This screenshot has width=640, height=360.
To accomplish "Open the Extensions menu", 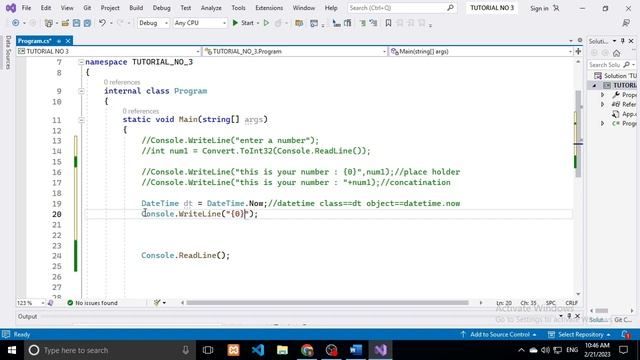I will click(269, 8).
